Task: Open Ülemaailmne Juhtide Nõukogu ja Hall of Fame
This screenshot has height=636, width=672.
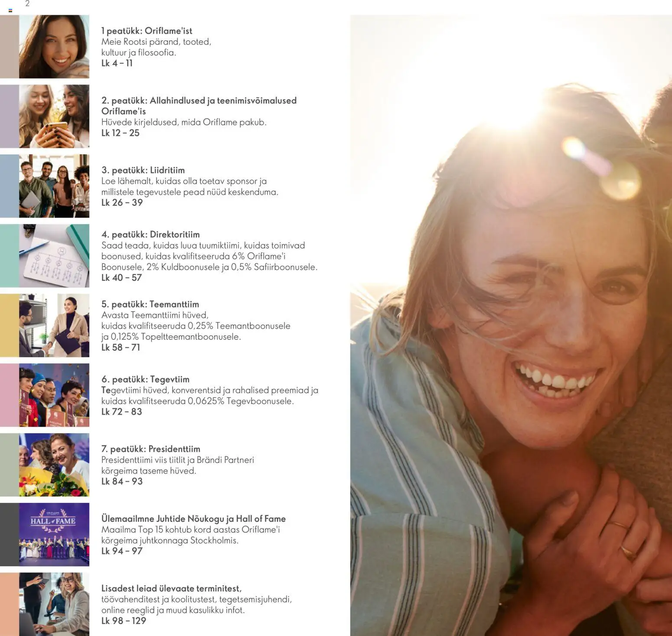Action: pos(193,519)
